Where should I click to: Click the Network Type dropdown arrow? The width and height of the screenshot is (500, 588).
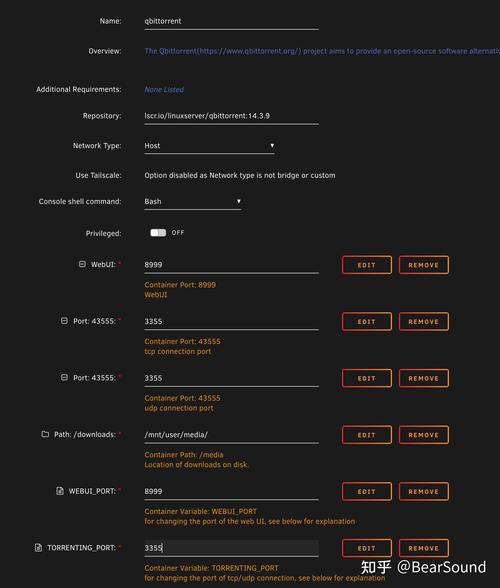[272, 146]
